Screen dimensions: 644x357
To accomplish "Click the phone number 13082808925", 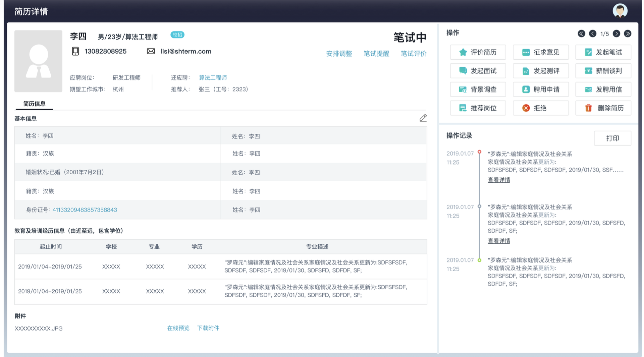I will (106, 51).
